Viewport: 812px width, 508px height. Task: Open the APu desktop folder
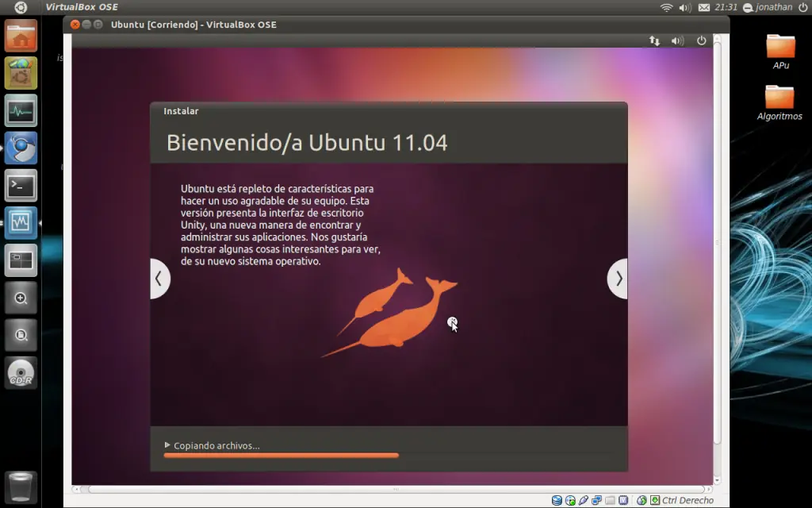[x=780, y=52]
